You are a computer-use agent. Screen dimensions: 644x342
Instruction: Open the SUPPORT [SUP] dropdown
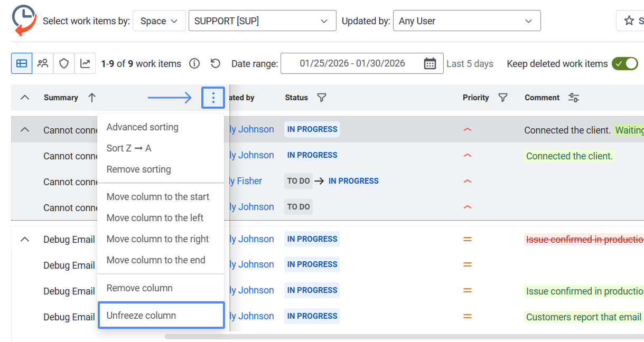pyautogui.click(x=262, y=21)
